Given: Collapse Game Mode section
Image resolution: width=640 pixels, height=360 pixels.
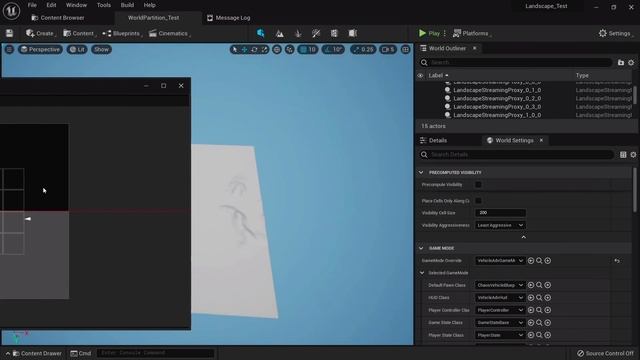Looking at the screenshot, I should pyautogui.click(x=421, y=248).
